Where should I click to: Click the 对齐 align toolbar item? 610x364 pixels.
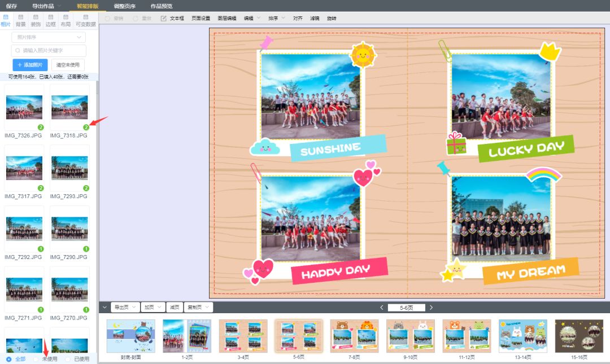click(x=298, y=18)
